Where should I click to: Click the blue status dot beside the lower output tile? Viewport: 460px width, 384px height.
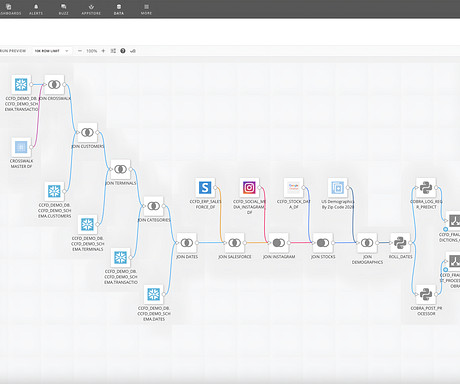(x=445, y=270)
